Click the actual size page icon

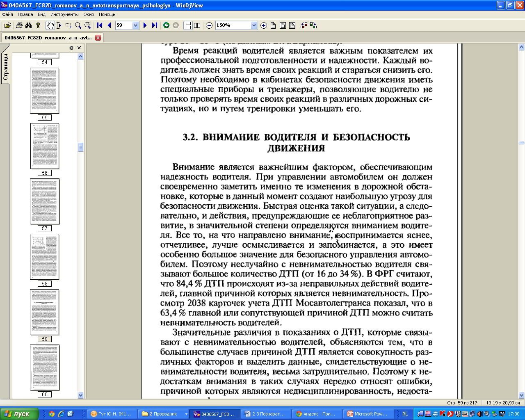pos(273,25)
